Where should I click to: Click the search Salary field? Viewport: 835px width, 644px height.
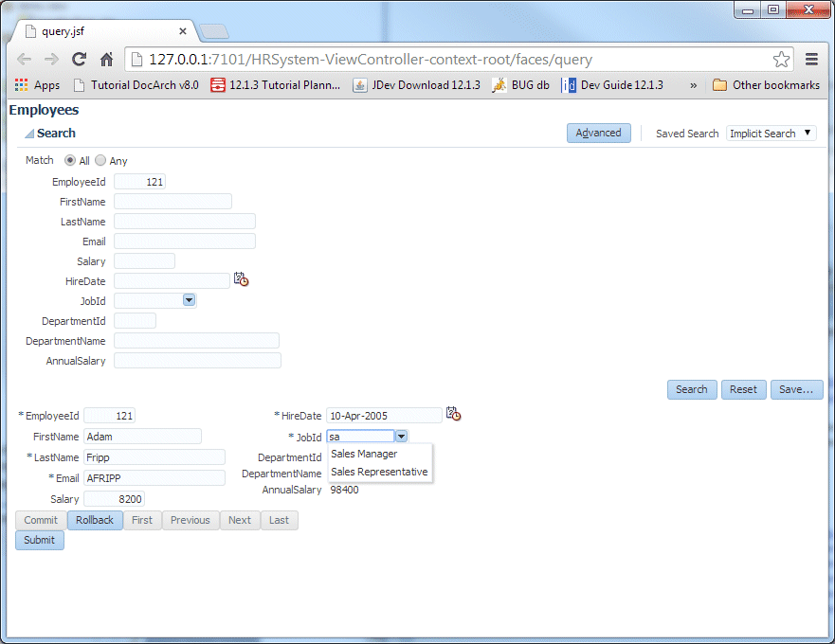coord(144,260)
